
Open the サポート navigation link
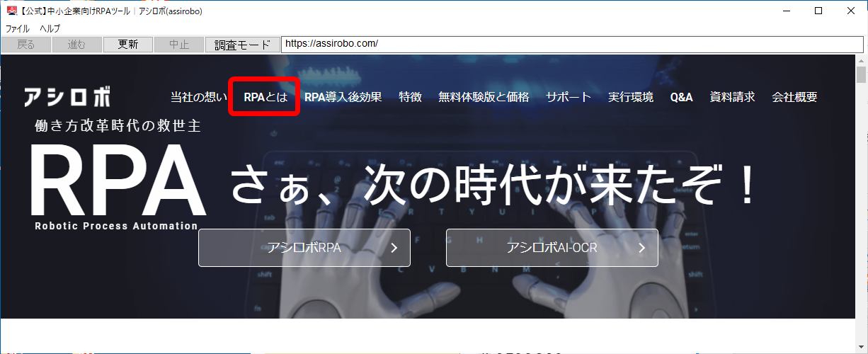[569, 98]
